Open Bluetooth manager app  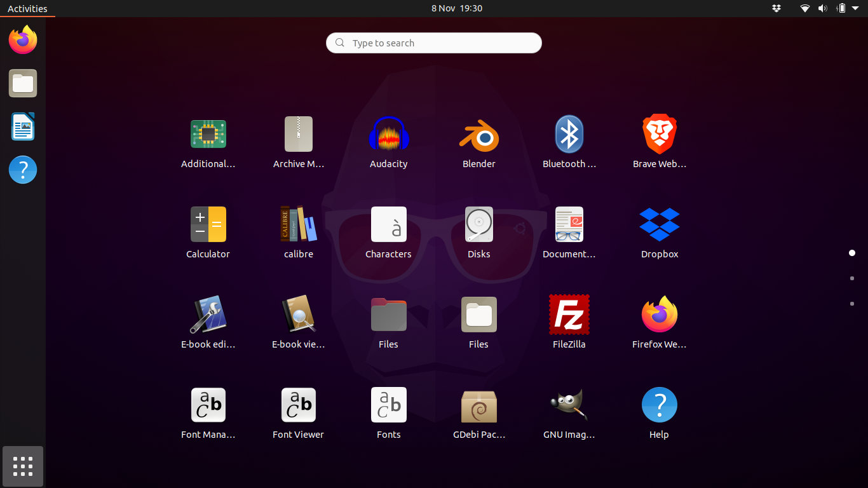(x=569, y=142)
